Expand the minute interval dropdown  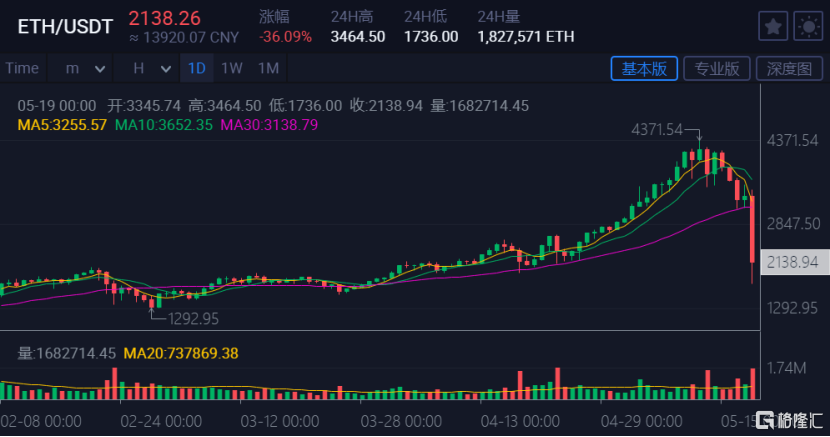click(x=85, y=68)
